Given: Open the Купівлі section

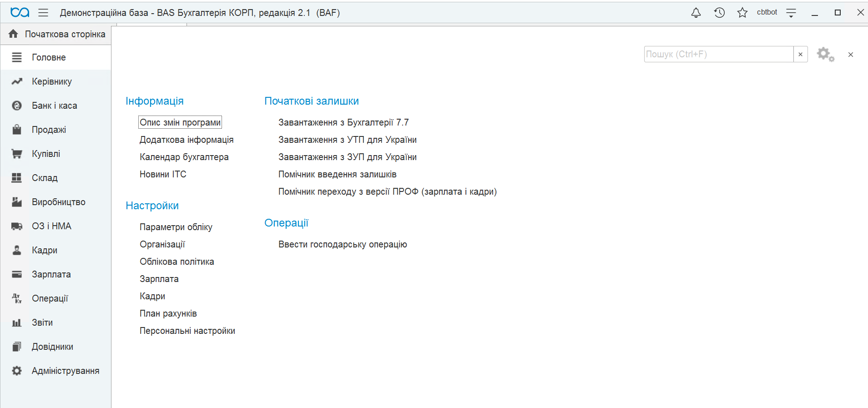Looking at the screenshot, I should [56, 154].
